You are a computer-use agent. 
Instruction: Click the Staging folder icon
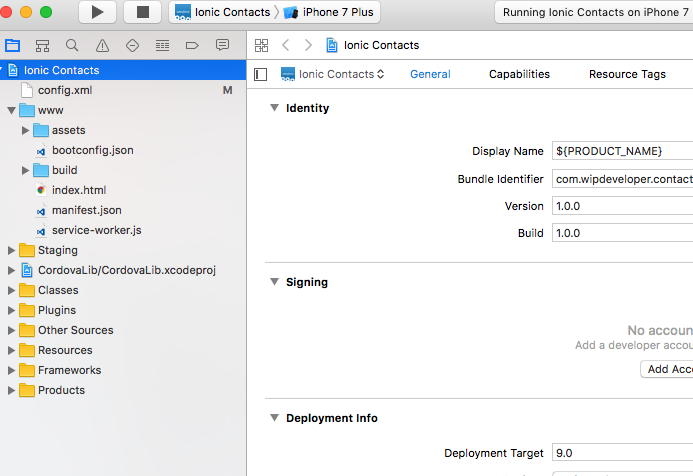(27, 251)
